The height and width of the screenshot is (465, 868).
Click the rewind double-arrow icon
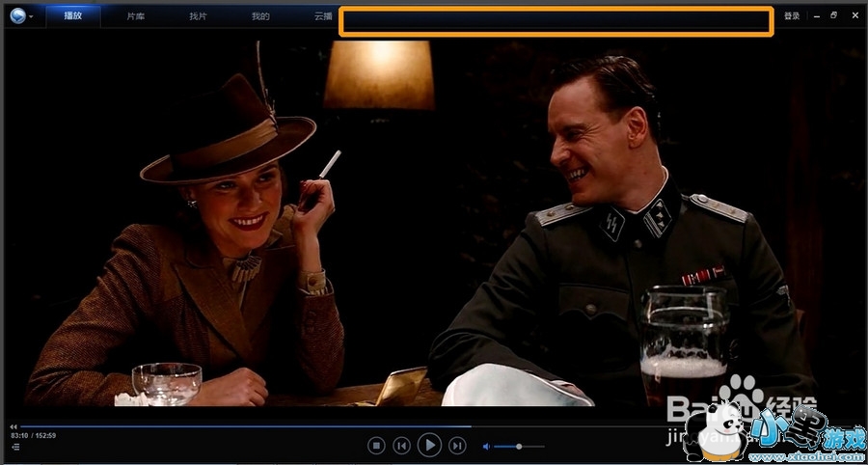pos(14,426)
